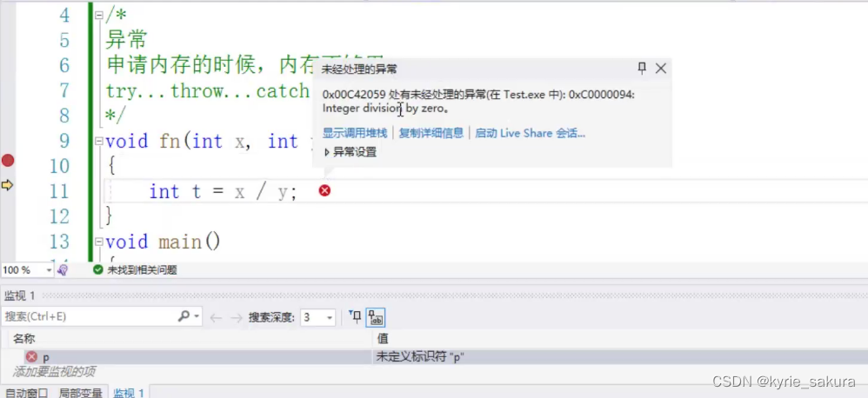868x398 pixels.
Task: Click the 未找到相关问题 status text
Action: (x=143, y=269)
